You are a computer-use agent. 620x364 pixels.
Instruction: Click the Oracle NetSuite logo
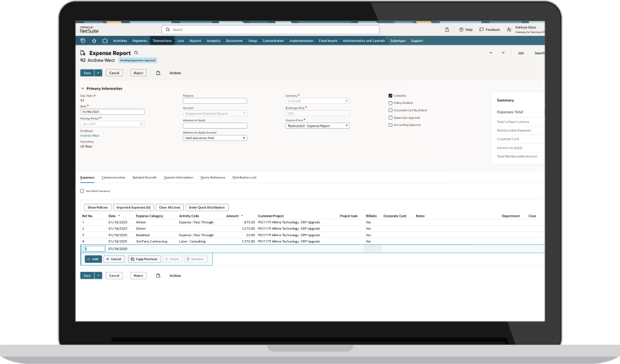tap(89, 30)
